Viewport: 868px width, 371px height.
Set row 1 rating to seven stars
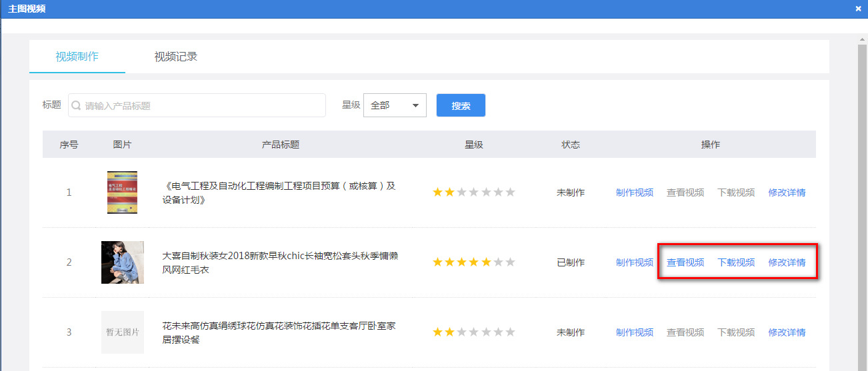511,192
